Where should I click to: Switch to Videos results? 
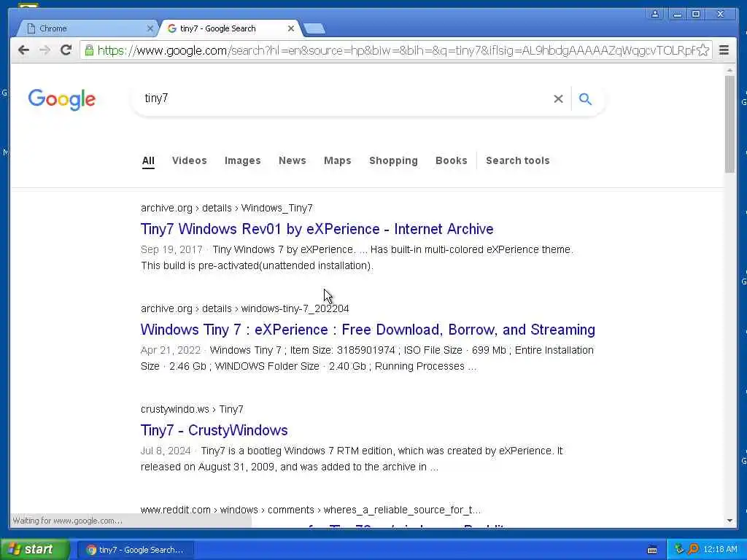(x=190, y=160)
